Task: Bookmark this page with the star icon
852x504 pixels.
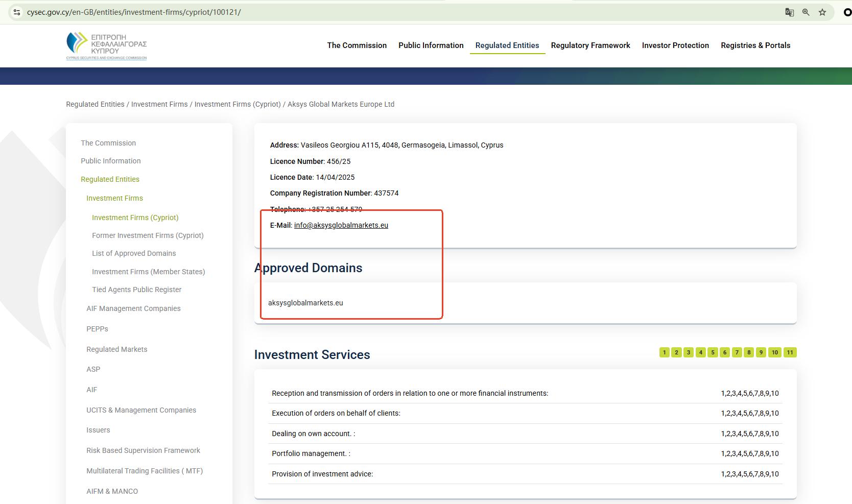Action: coord(822,12)
